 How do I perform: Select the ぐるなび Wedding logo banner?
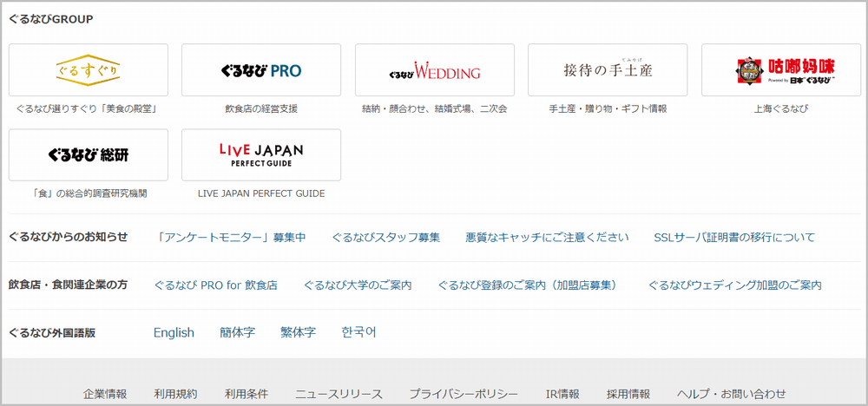(434, 69)
